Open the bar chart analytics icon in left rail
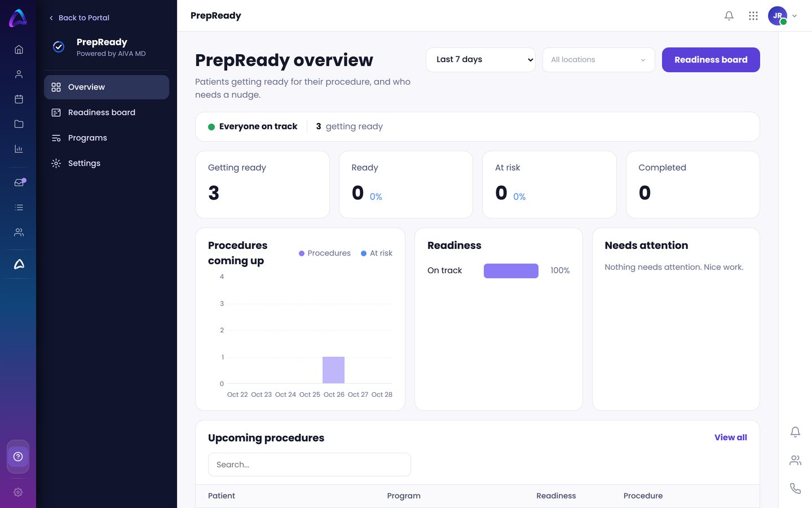 [x=19, y=149]
